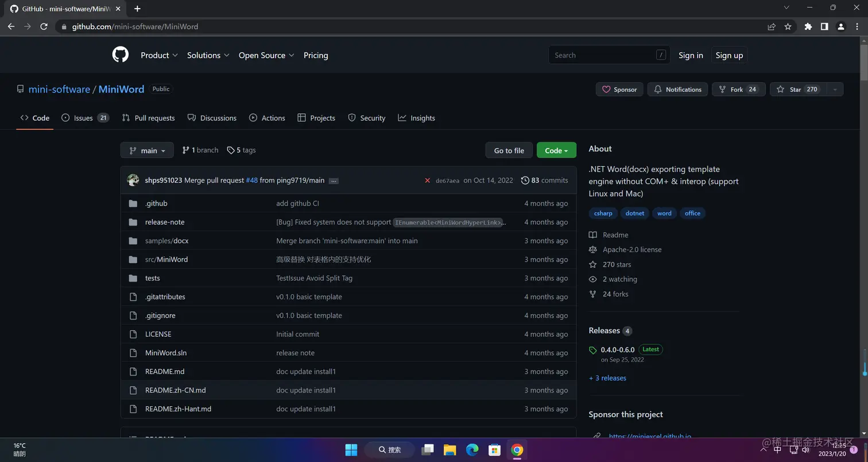The image size is (868, 462).
Task: Open release 0.4.0-0.6.0
Action: tap(617, 349)
